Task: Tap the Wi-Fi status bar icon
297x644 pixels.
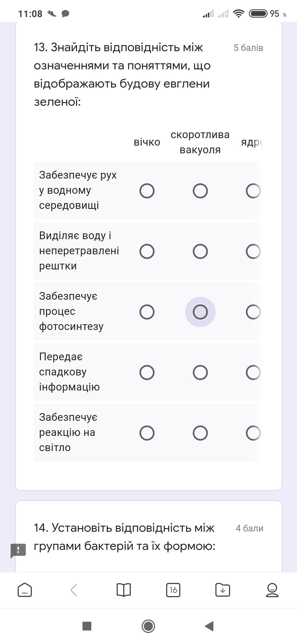Action: [x=238, y=13]
